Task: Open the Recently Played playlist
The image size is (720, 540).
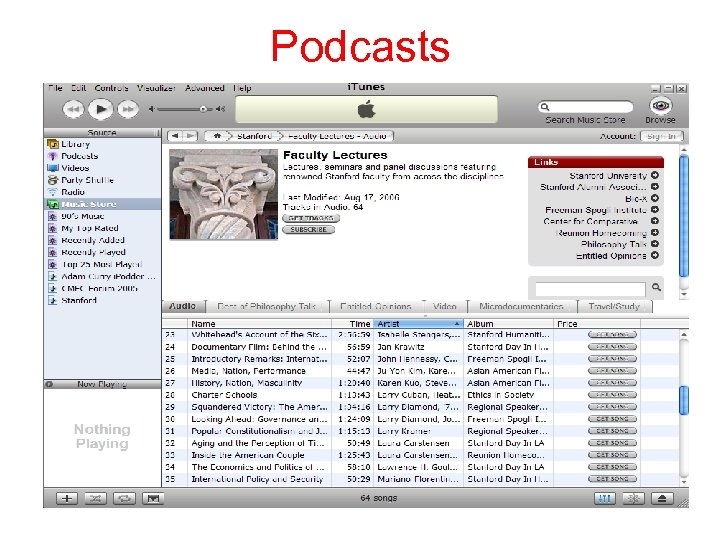Action: 93,252
